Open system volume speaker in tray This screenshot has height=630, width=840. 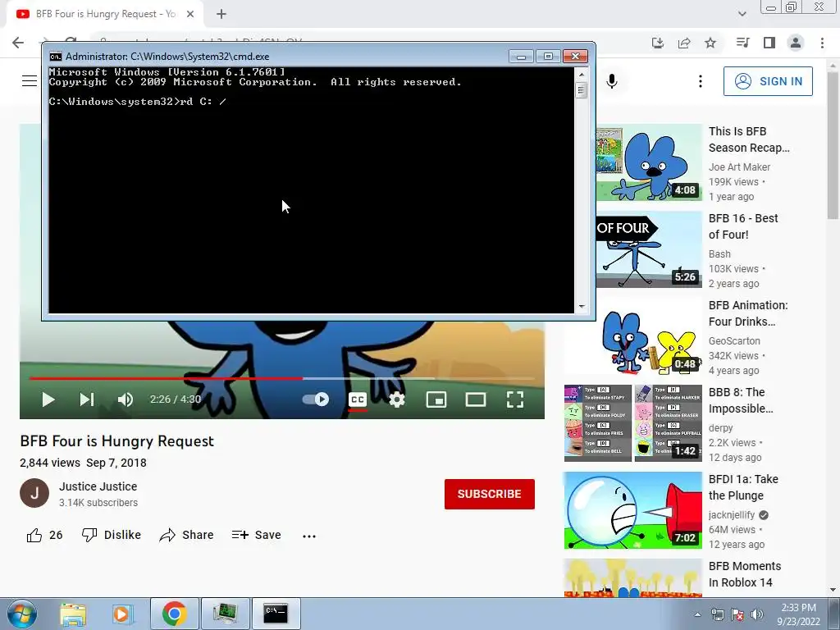point(757,615)
